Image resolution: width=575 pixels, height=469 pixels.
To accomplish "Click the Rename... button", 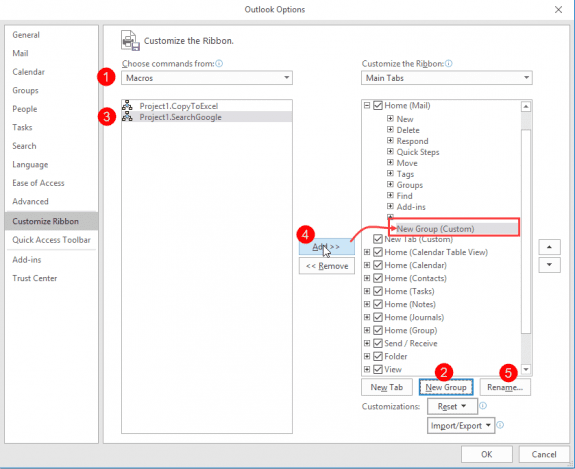I will 505,387.
